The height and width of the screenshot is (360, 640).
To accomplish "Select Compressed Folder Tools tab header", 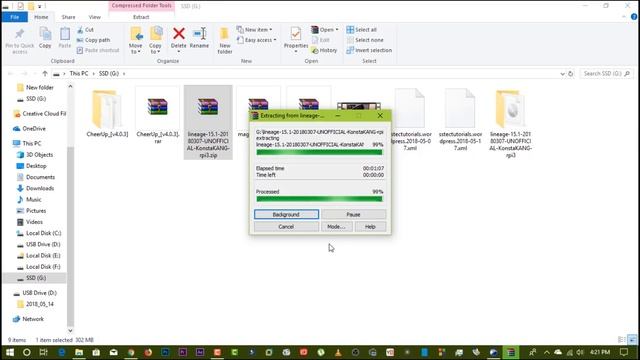I will point(142,6).
